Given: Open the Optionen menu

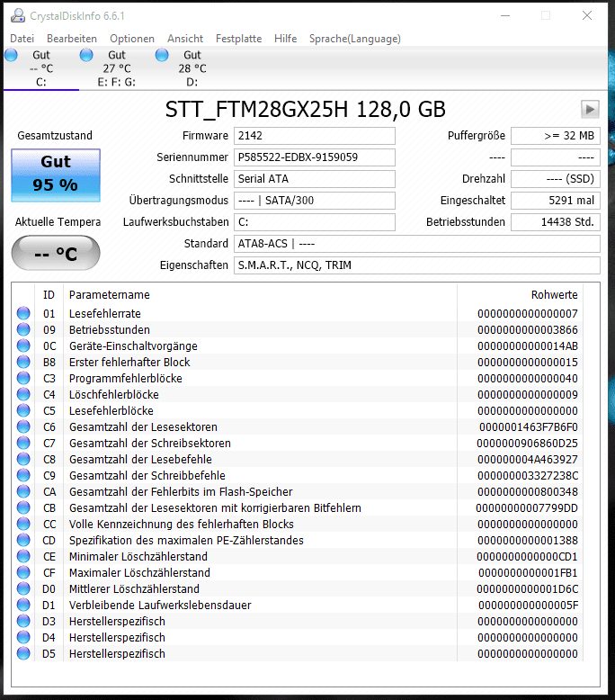Looking at the screenshot, I should pos(132,39).
